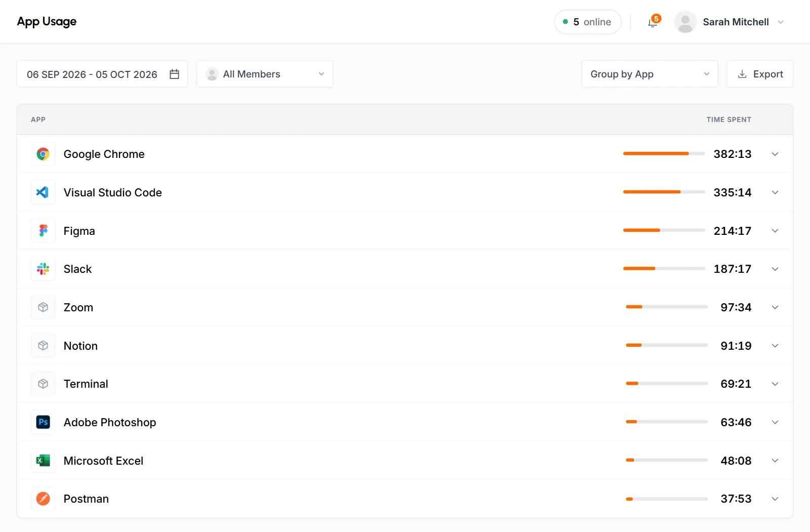This screenshot has height=532, width=810.
Task: Expand the Zoom row chevron
Action: click(775, 307)
